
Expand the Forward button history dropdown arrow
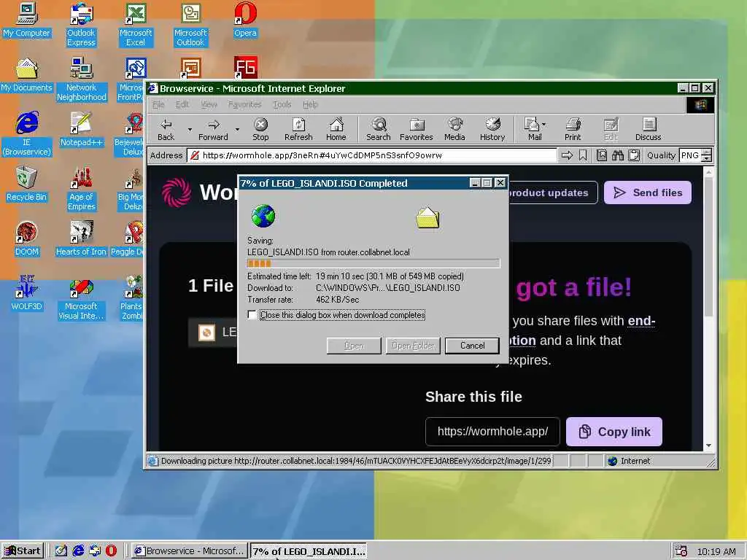[x=237, y=129]
